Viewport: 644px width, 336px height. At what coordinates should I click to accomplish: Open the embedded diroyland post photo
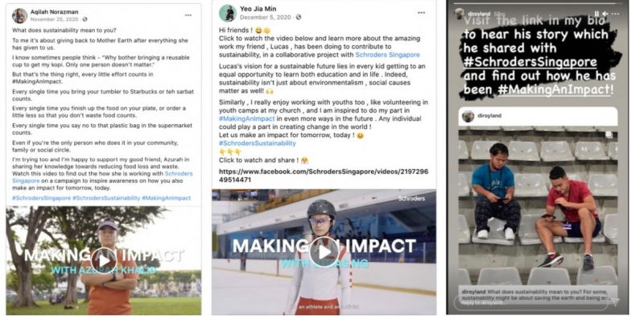538,205
